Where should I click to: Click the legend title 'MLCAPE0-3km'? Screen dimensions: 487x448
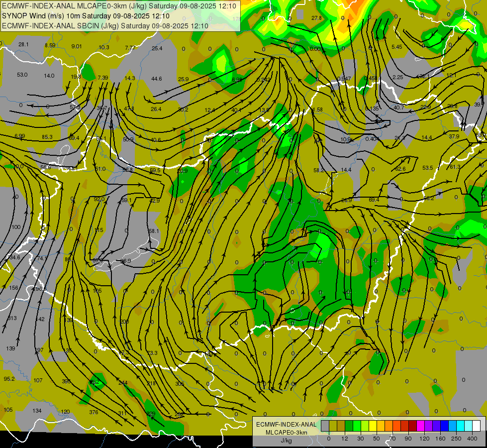286,433
